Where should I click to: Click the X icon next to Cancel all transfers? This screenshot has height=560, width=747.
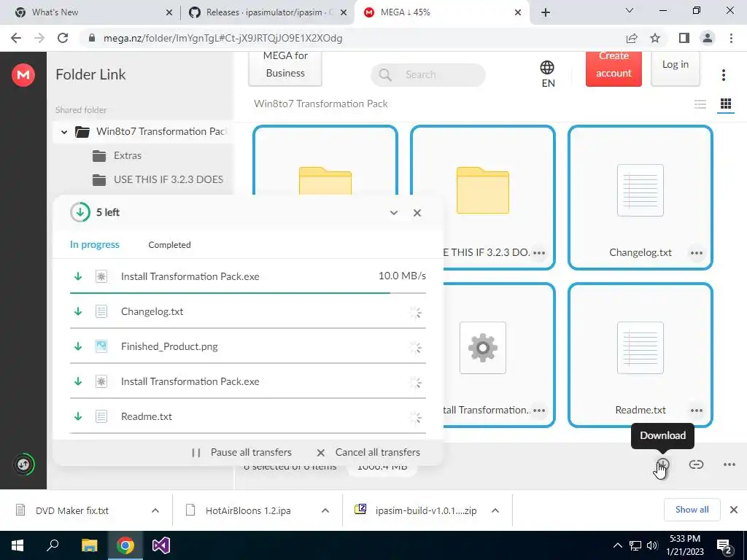coord(321,452)
